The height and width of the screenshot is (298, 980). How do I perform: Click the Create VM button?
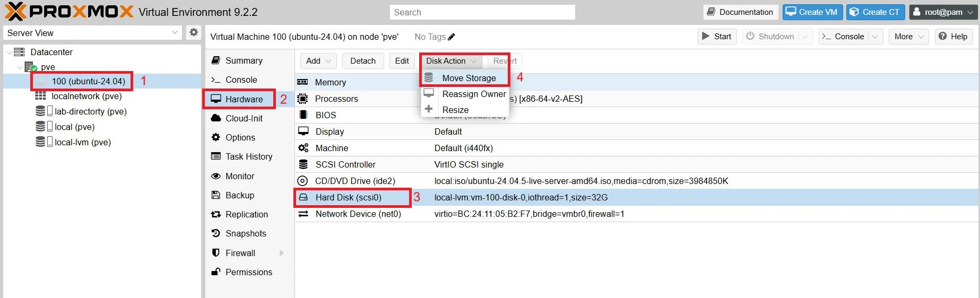[812, 12]
